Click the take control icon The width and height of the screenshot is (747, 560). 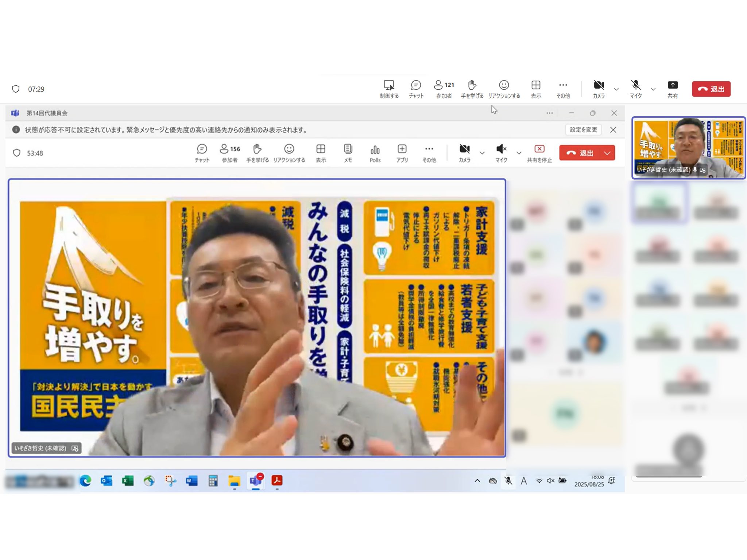389,89
